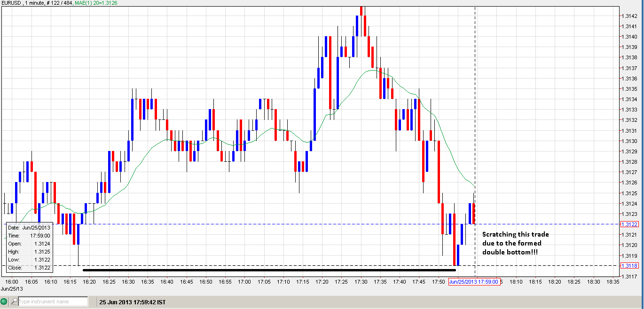Screen dimensions: 644x309
Task: Click the chart title 'EURUSD , 1 minute'
Action: coord(23,3)
